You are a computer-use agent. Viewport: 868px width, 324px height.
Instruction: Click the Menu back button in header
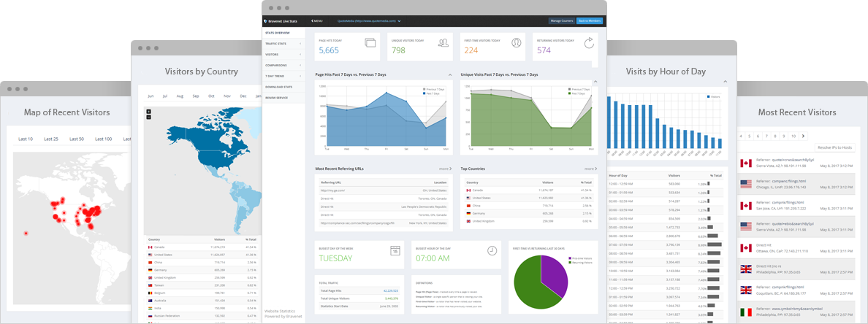[x=316, y=21]
